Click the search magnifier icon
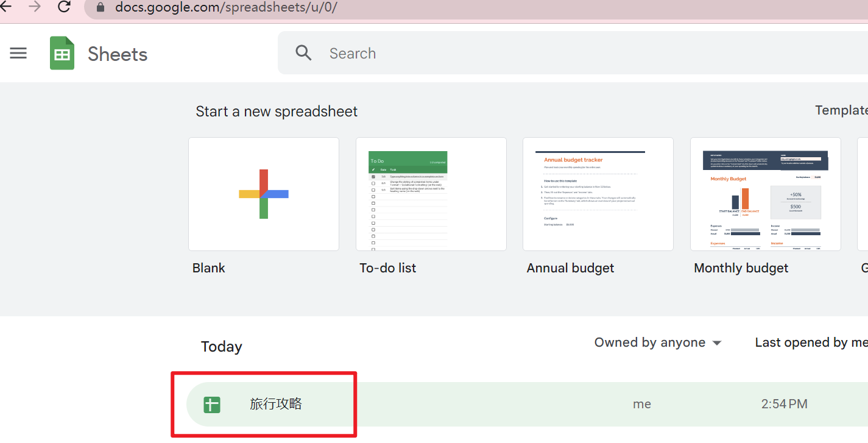The width and height of the screenshot is (868, 443). click(x=303, y=53)
